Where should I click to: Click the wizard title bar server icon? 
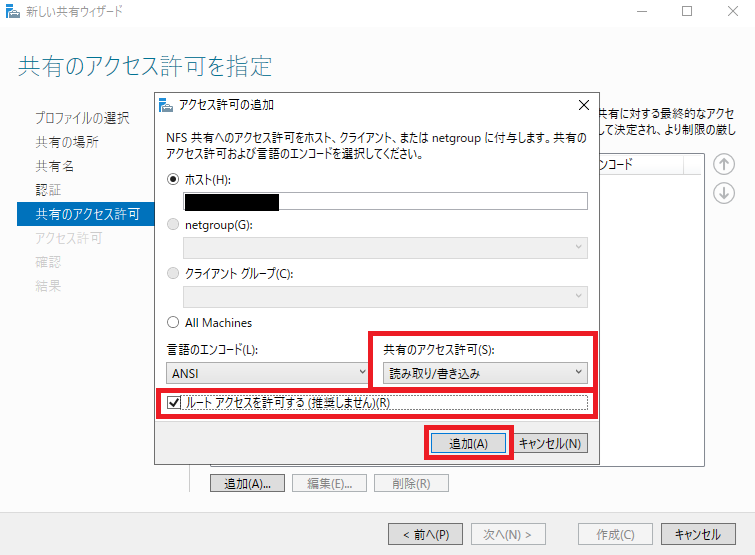click(12, 12)
